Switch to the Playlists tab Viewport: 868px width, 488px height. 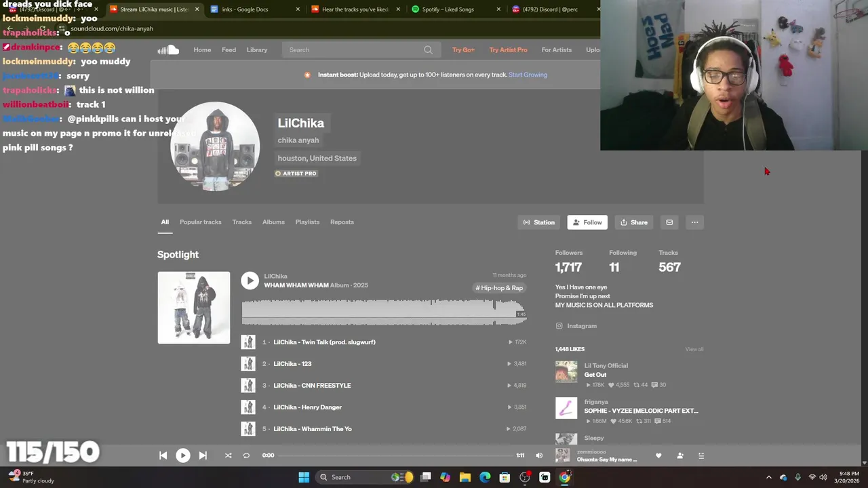point(307,222)
